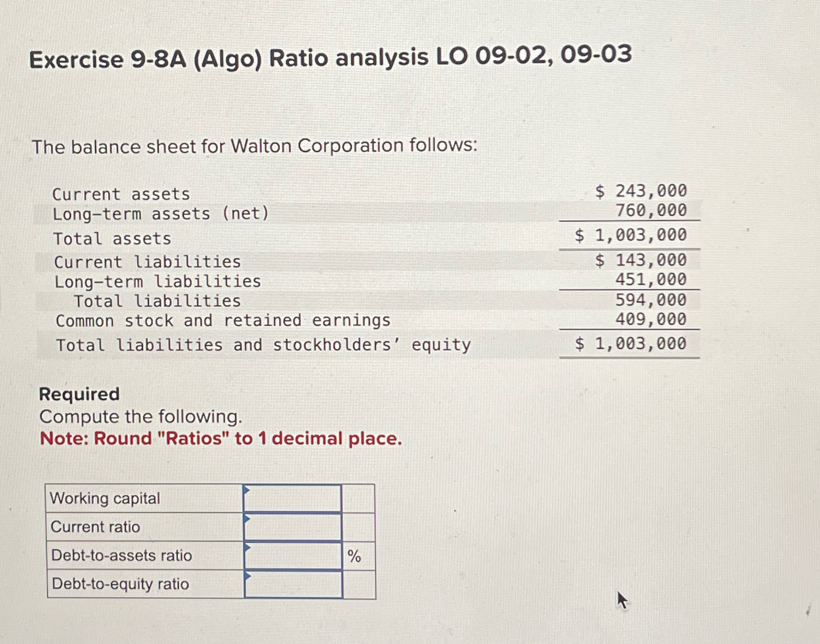Image resolution: width=820 pixels, height=644 pixels.
Task: Click the blue triangle beside Debt-to-assets field
Action: point(247,548)
